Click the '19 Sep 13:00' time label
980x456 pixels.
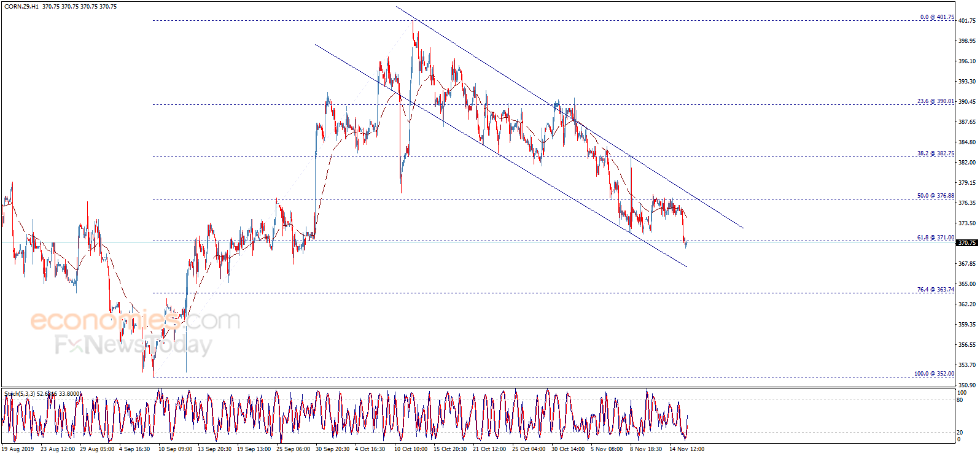254,449
